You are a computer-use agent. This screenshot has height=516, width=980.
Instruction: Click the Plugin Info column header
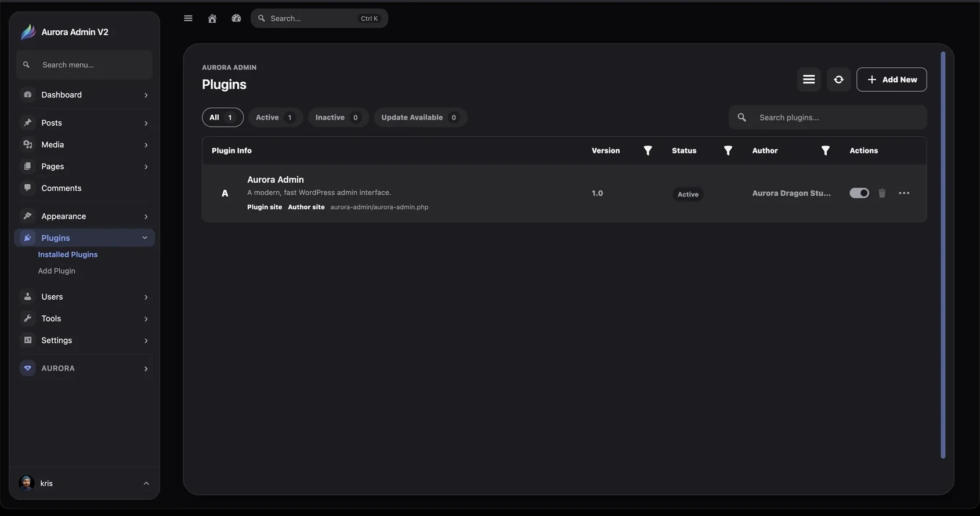[x=232, y=151]
